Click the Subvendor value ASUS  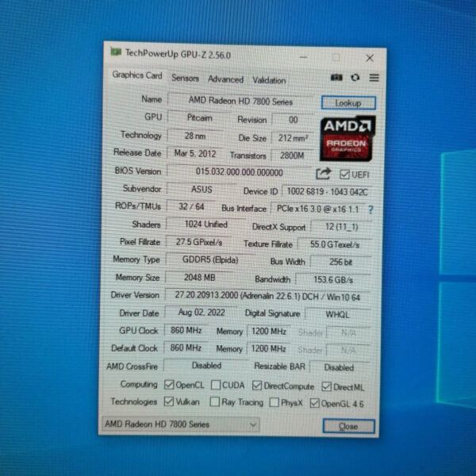[x=202, y=190]
